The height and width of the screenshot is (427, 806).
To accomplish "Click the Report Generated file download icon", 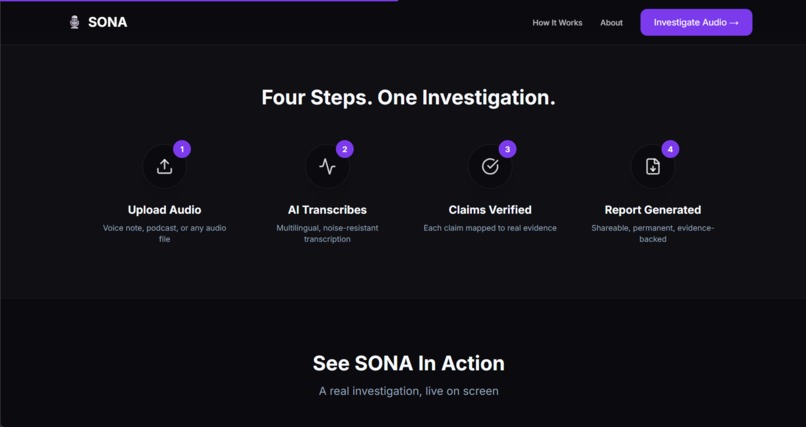I will pyautogui.click(x=653, y=166).
